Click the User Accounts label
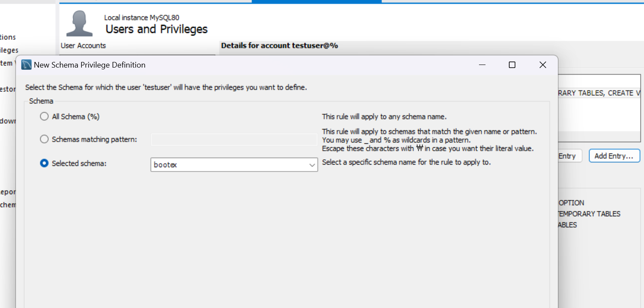The image size is (644, 308). [x=83, y=45]
